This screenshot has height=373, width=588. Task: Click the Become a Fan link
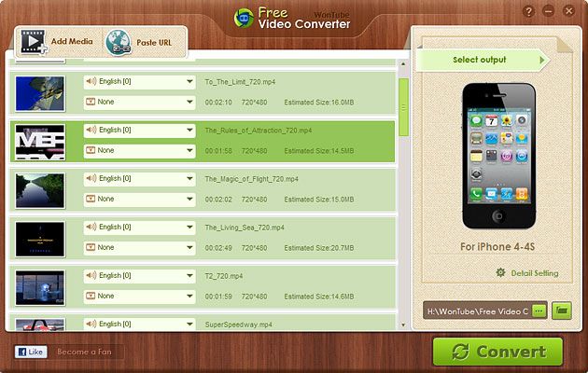pyautogui.click(x=83, y=352)
